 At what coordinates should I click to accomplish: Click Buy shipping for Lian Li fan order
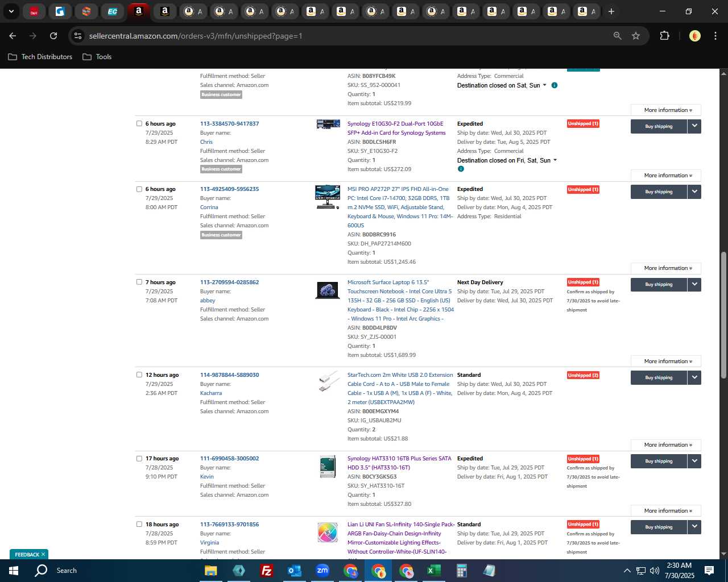point(659,527)
